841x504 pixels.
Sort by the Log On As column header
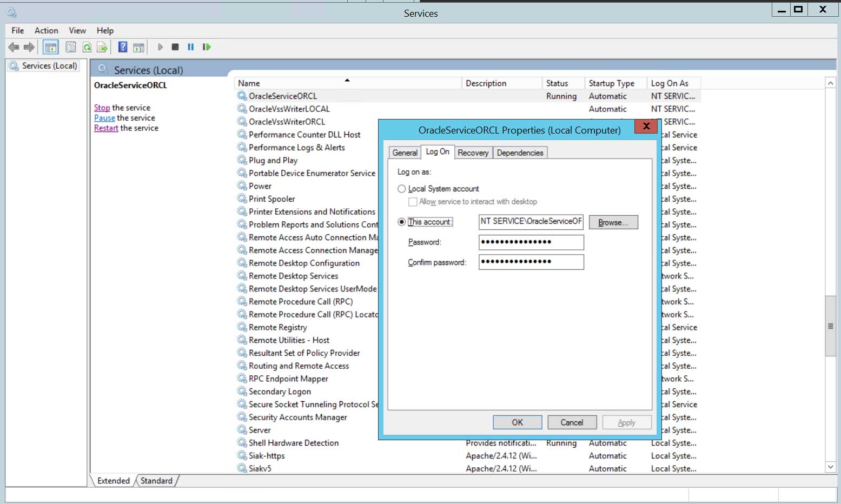[x=674, y=83]
